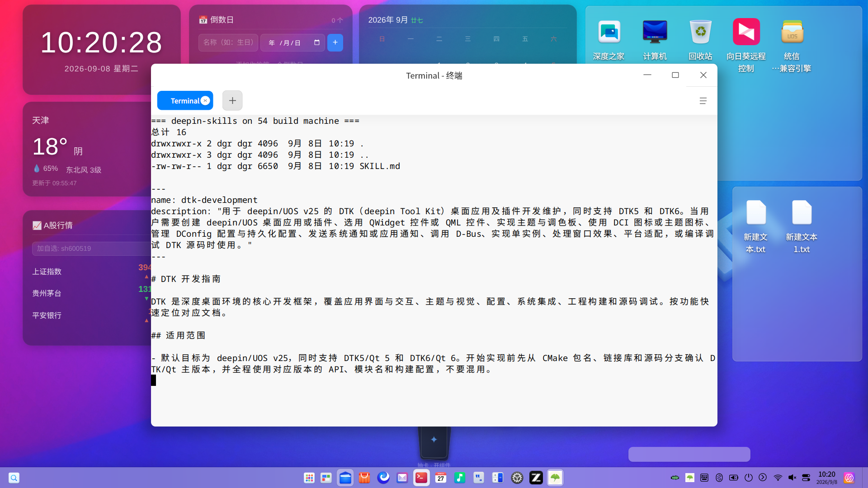Add countdown with the blue plus button

tap(335, 42)
